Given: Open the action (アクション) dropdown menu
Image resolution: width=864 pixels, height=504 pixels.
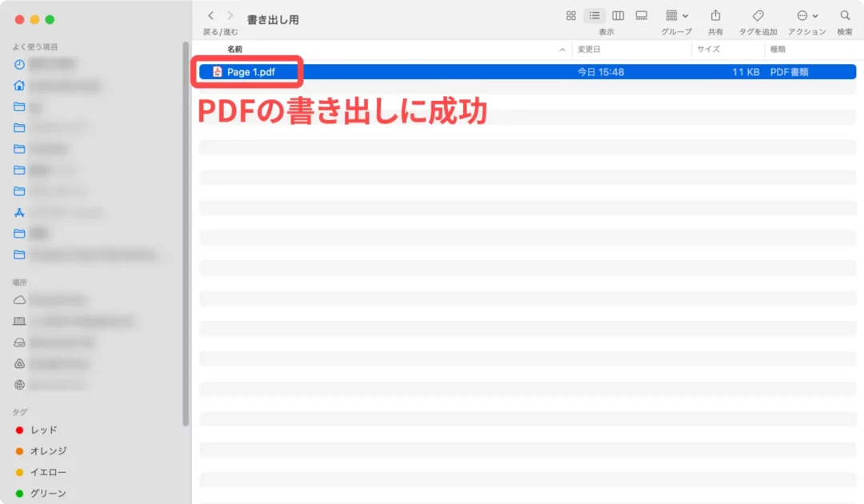Looking at the screenshot, I should coord(806,16).
